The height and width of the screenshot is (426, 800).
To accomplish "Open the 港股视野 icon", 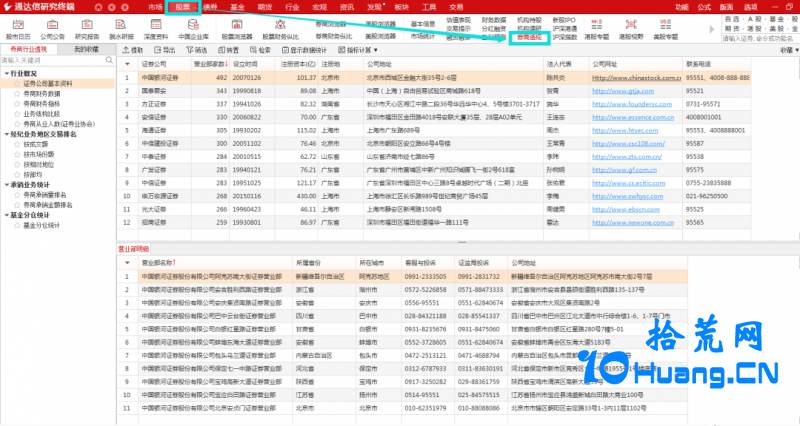I will tap(631, 25).
